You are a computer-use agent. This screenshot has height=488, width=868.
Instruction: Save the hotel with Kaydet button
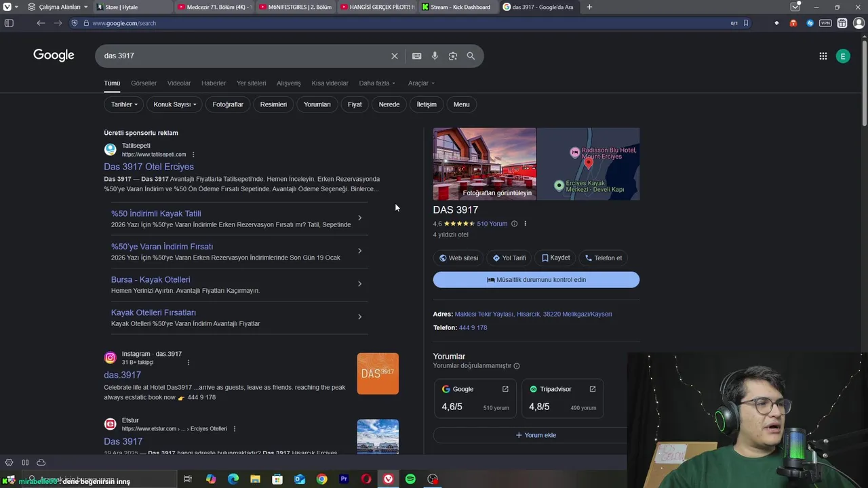(x=555, y=258)
